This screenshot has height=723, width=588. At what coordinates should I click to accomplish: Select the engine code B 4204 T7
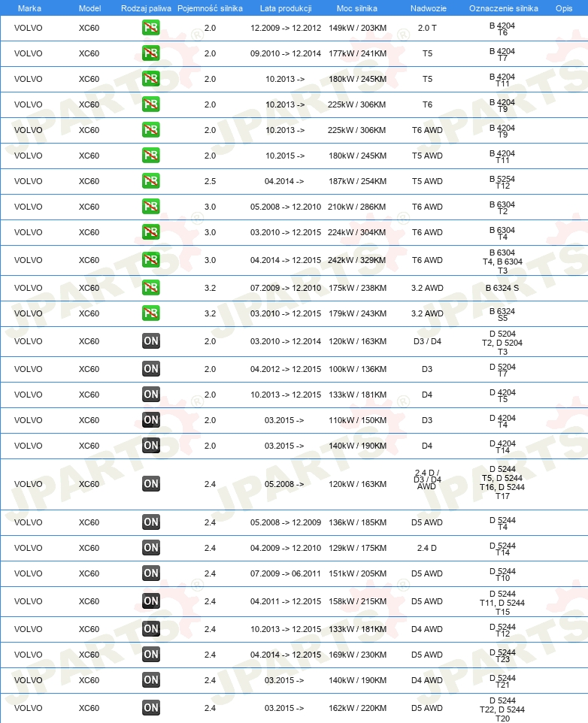502,54
